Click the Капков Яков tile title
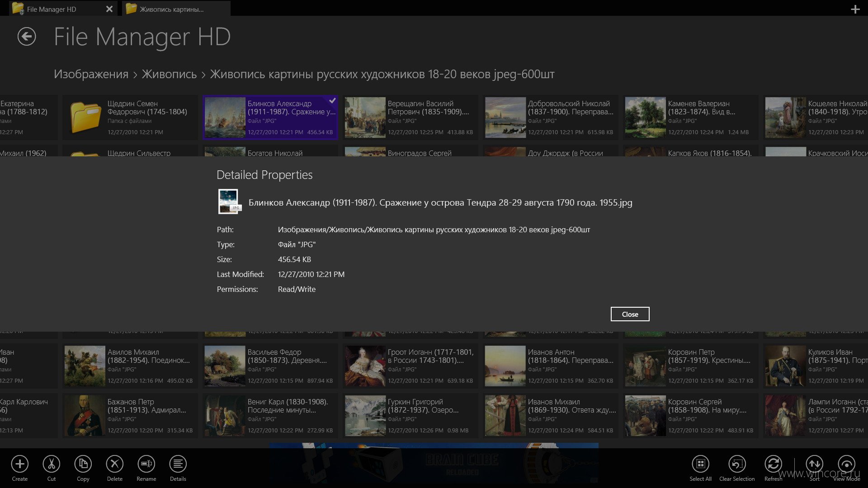The width and height of the screenshot is (868, 488). pos(710,153)
